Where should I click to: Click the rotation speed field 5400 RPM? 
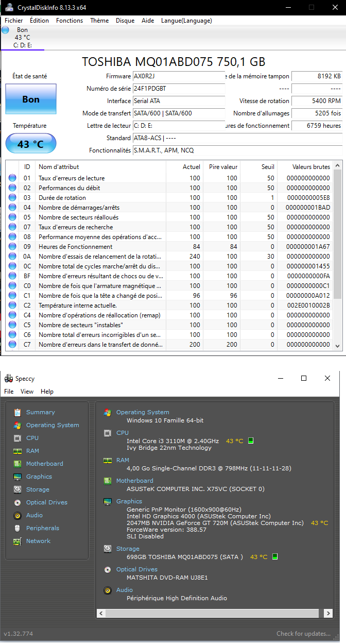(317, 101)
